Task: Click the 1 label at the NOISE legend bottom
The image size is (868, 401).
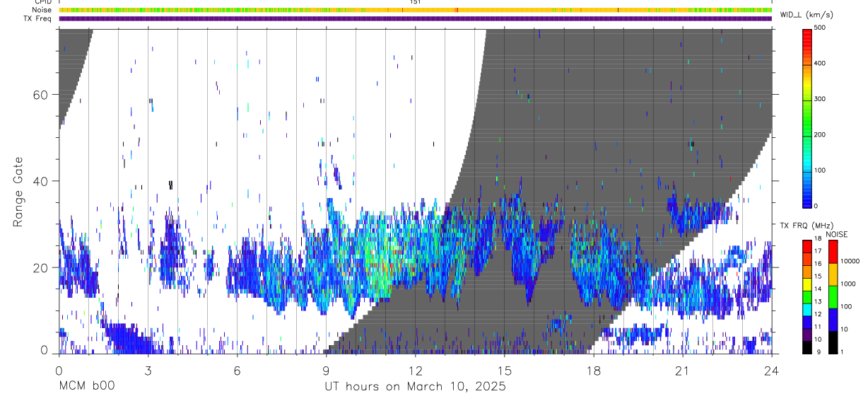Action: pyautogui.click(x=842, y=351)
